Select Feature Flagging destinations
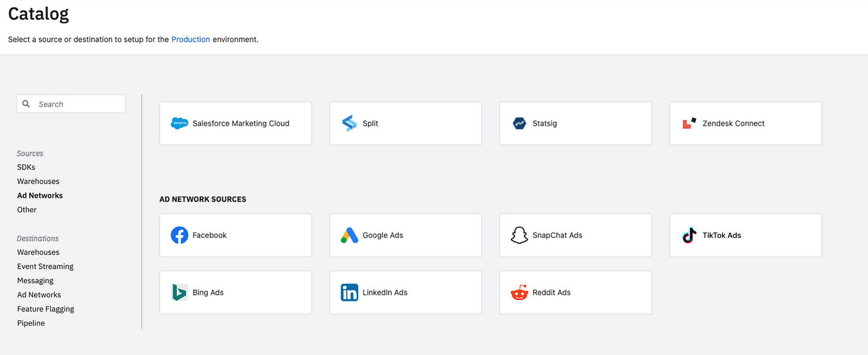The height and width of the screenshot is (355, 868). (46, 309)
